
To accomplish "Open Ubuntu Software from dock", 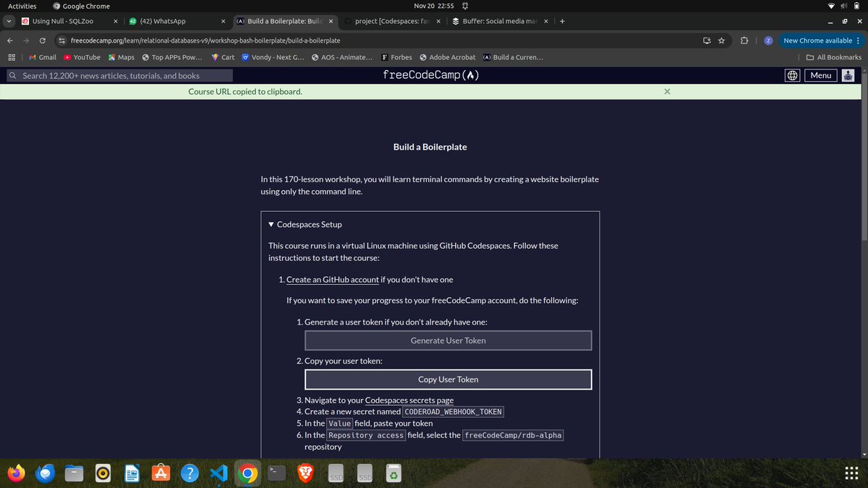I will tap(161, 473).
